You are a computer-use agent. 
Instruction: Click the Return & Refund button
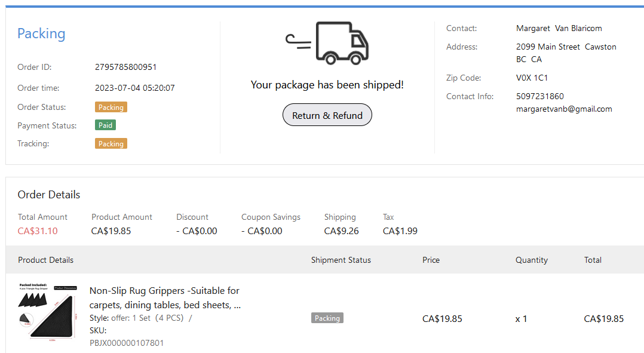[327, 115]
